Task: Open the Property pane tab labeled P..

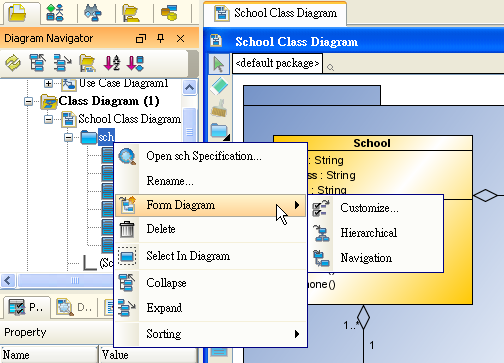Action: (26, 307)
